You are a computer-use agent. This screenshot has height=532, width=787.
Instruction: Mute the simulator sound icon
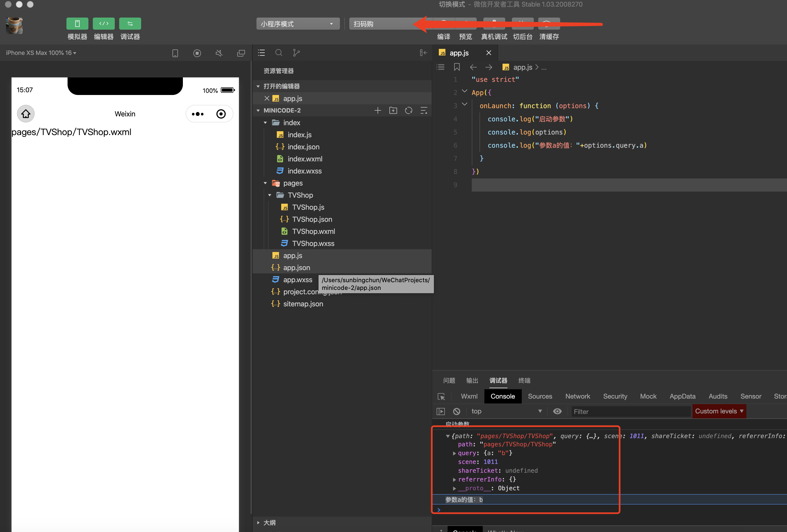219,53
